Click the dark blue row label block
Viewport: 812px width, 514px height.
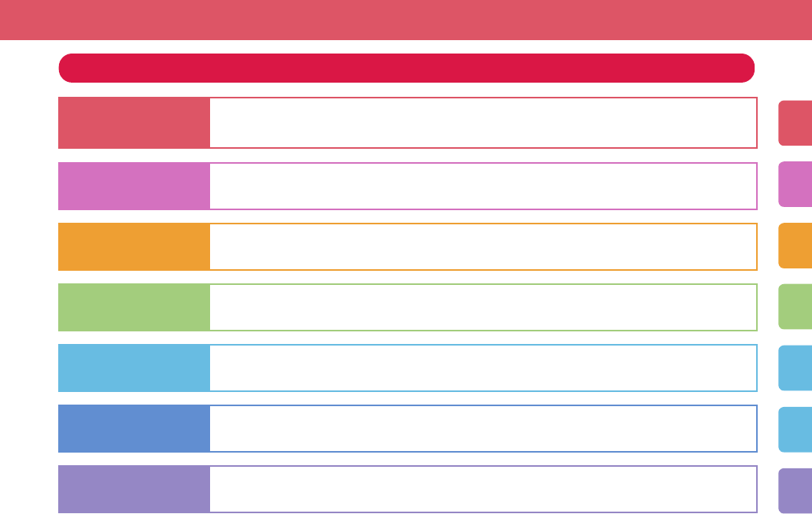[134, 428]
